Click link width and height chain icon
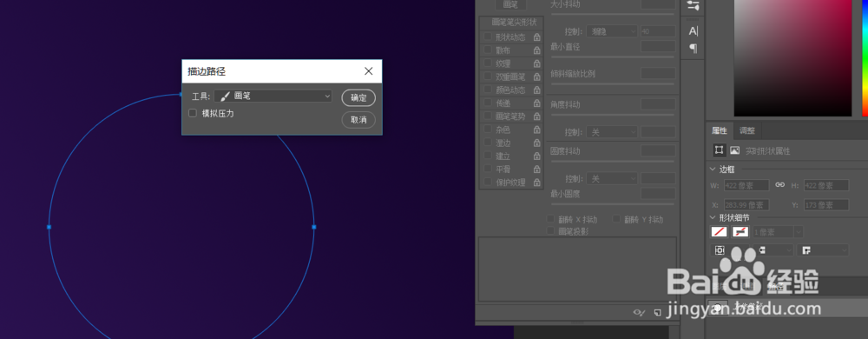This screenshot has height=339, width=868. (x=780, y=185)
